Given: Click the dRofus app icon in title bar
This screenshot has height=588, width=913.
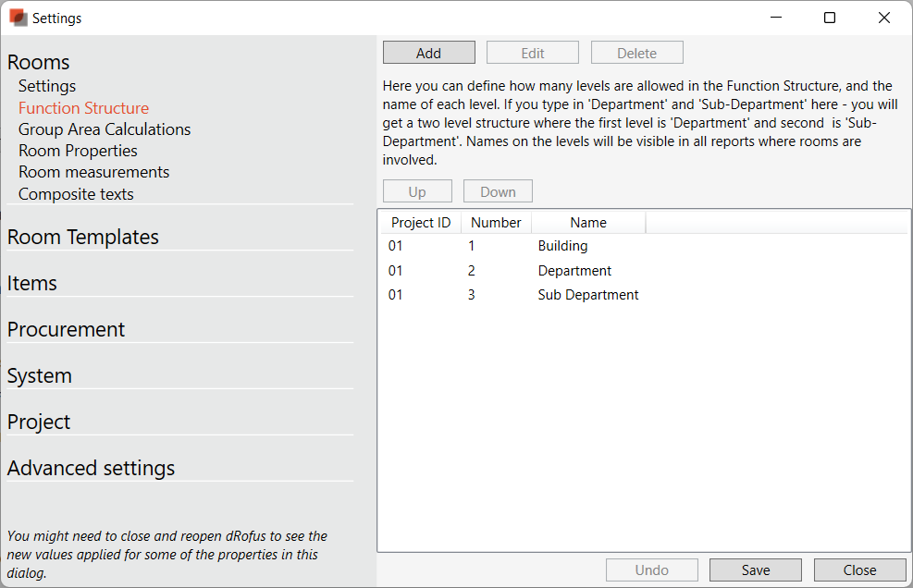Looking at the screenshot, I should pos(18,18).
